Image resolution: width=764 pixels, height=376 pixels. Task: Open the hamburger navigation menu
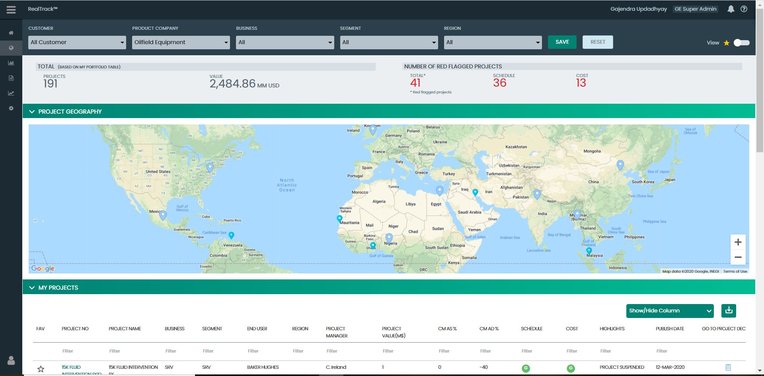pos(11,9)
